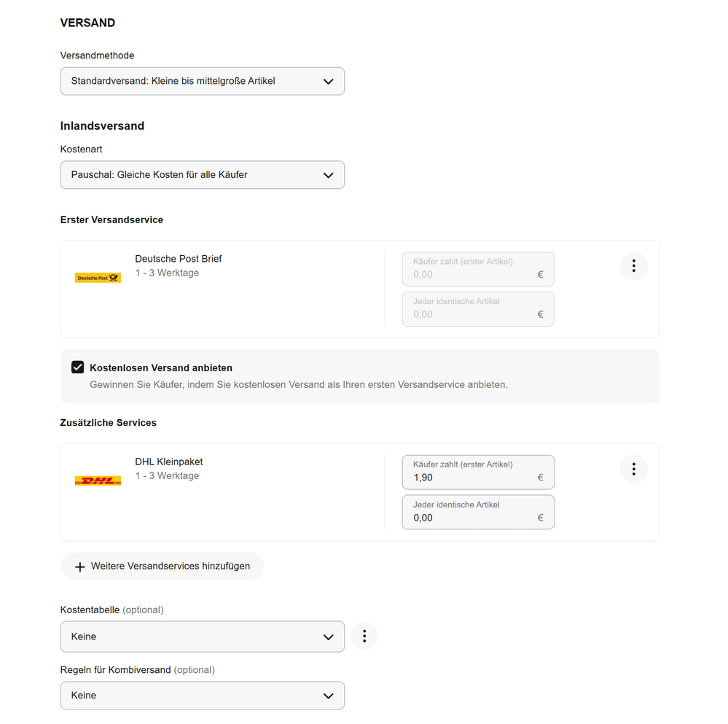Click the Deutsche Post logo

point(98,278)
